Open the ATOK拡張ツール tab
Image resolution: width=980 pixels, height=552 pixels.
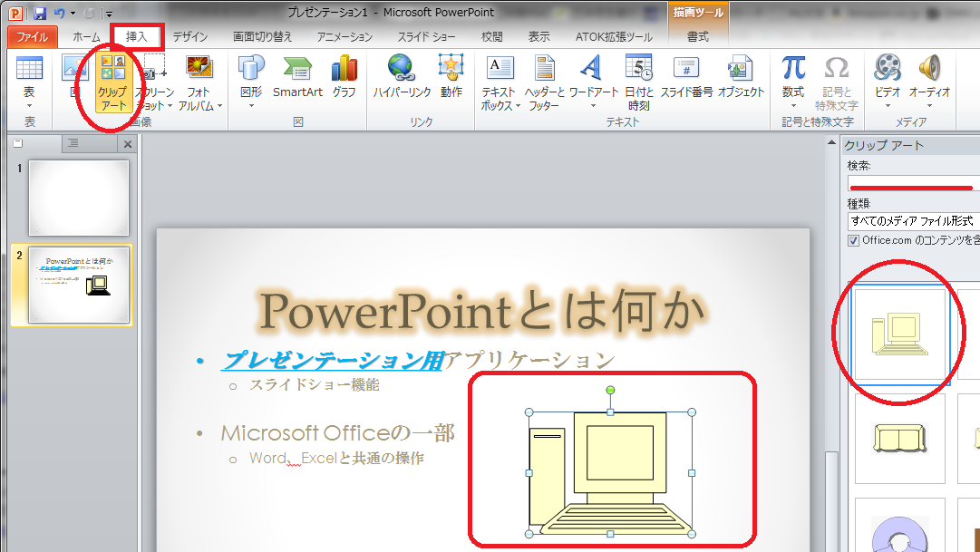point(614,37)
